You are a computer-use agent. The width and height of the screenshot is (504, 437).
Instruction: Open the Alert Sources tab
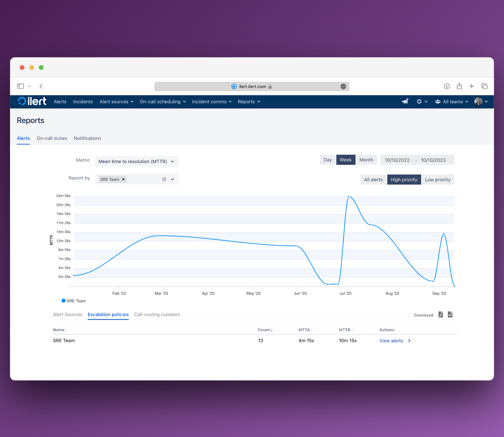click(68, 314)
